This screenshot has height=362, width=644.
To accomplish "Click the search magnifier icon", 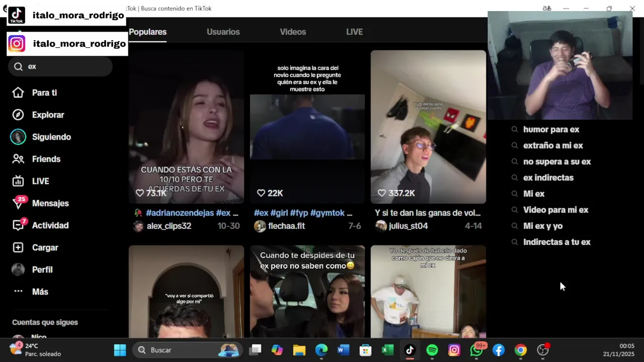I will pyautogui.click(x=19, y=66).
